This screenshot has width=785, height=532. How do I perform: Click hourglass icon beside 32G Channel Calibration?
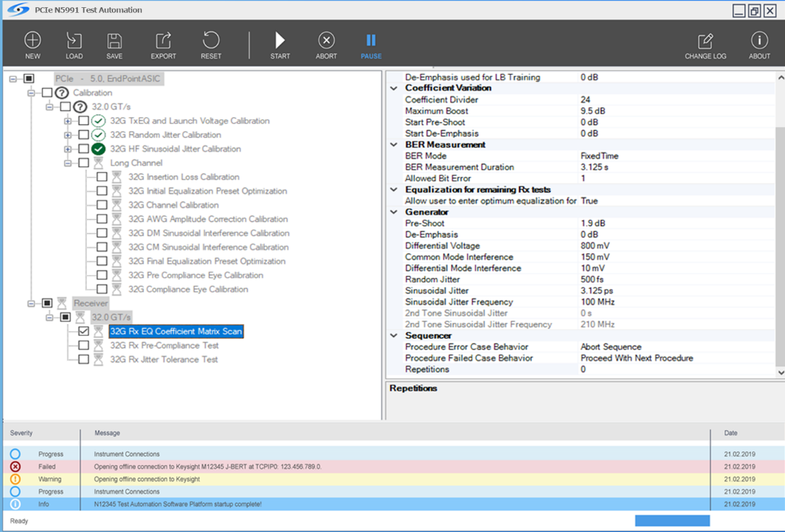(117, 204)
